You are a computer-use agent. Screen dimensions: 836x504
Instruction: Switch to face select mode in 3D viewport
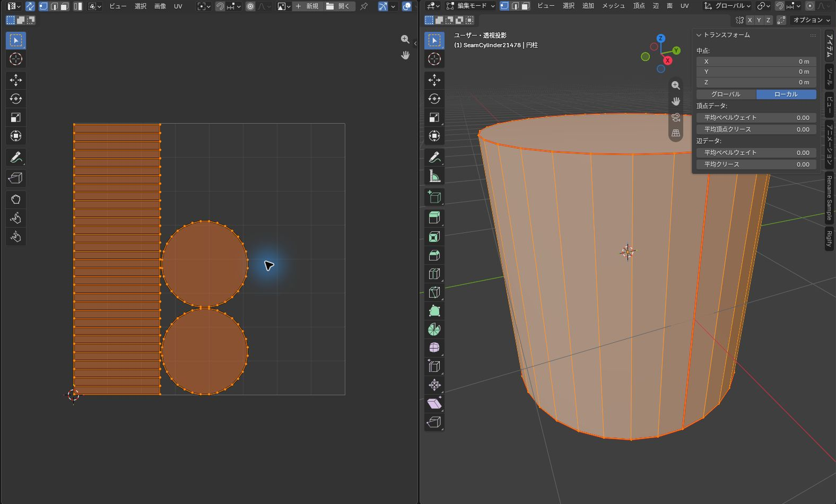click(525, 6)
